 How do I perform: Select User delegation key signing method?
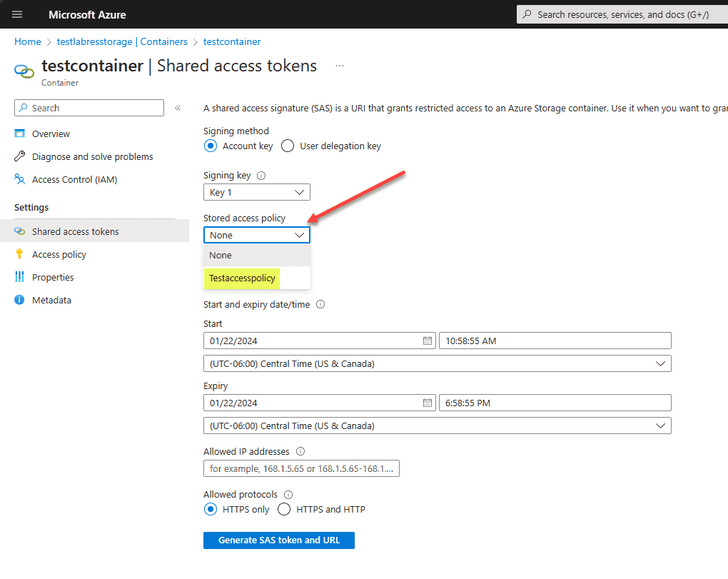(288, 146)
